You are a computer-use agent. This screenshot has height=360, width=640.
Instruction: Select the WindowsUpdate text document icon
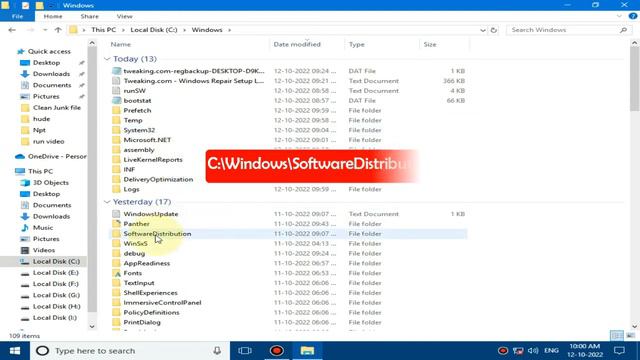point(116,214)
